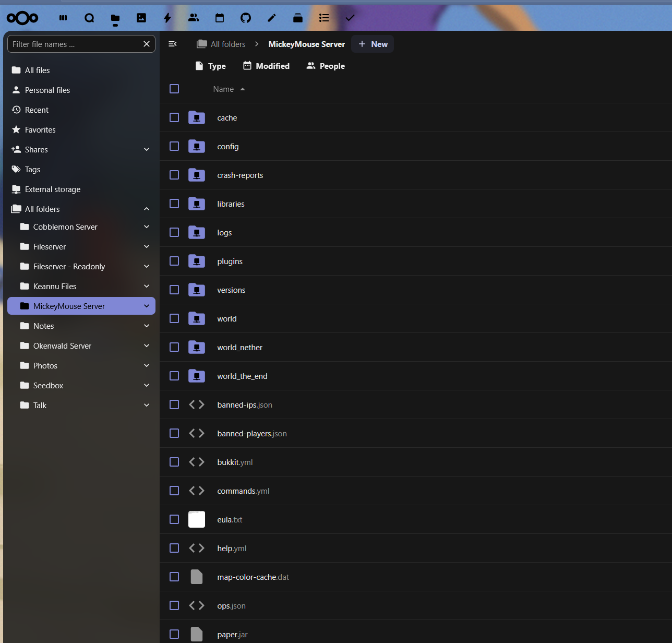Open the Nextcloud logo home link

click(22, 18)
